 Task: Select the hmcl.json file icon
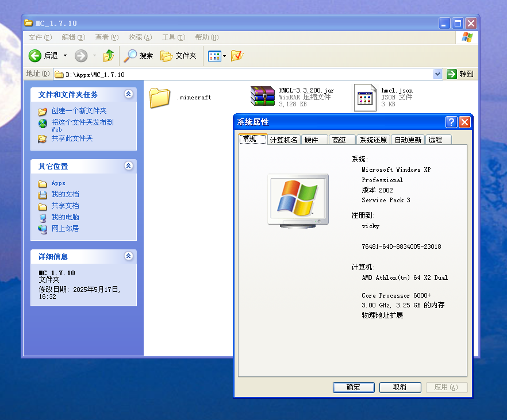point(365,98)
